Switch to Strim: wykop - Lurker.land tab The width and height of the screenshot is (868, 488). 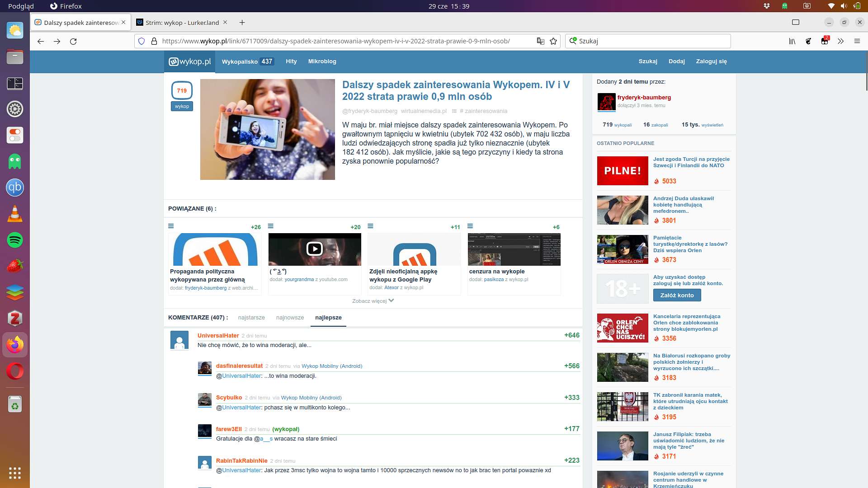(x=182, y=23)
